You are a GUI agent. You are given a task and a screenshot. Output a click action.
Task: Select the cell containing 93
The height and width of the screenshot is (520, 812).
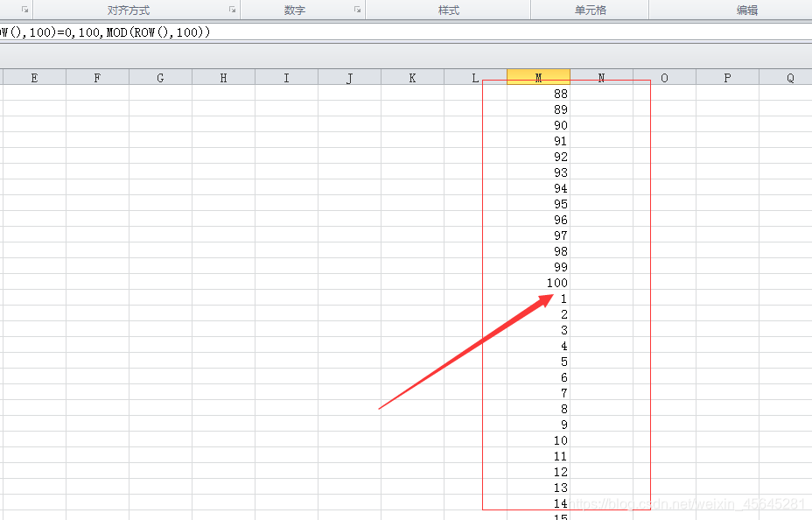[539, 172]
